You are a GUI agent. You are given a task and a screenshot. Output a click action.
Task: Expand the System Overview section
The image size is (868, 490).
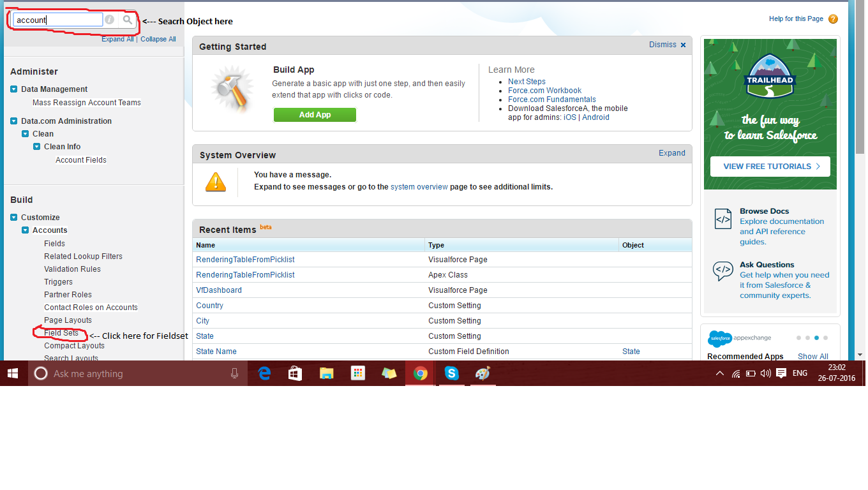point(671,153)
